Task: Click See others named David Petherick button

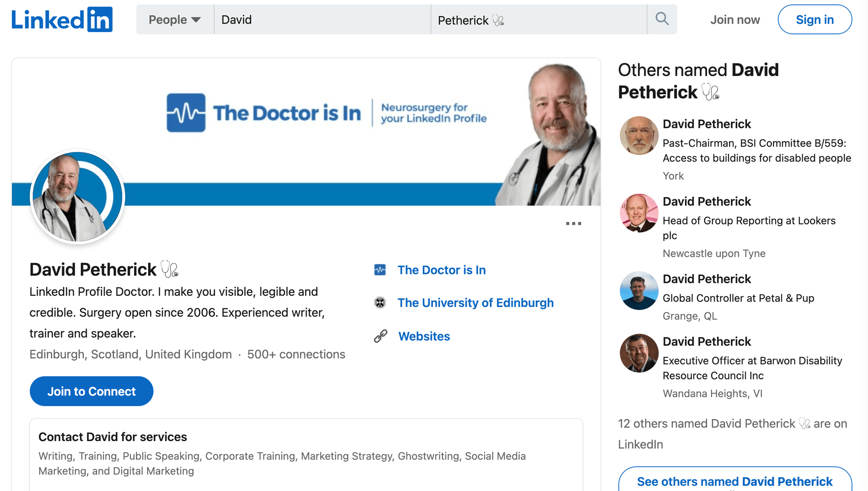Action: pyautogui.click(x=735, y=480)
